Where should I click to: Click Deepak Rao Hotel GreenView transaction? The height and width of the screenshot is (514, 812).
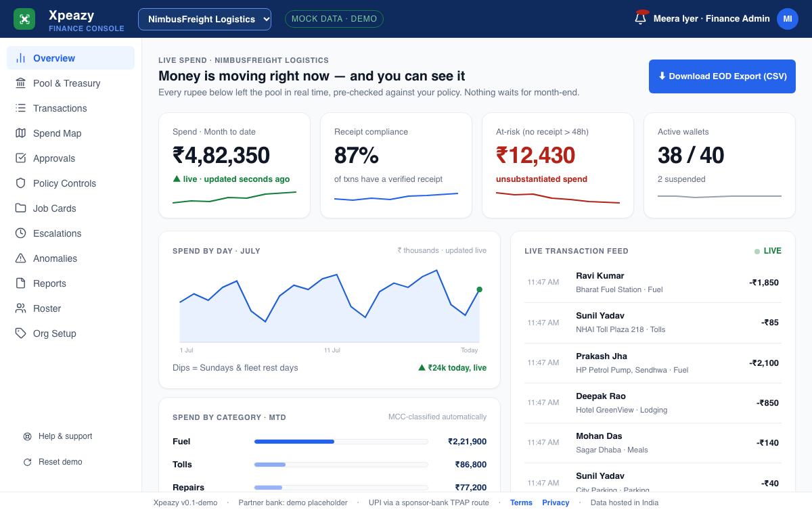pos(653,402)
